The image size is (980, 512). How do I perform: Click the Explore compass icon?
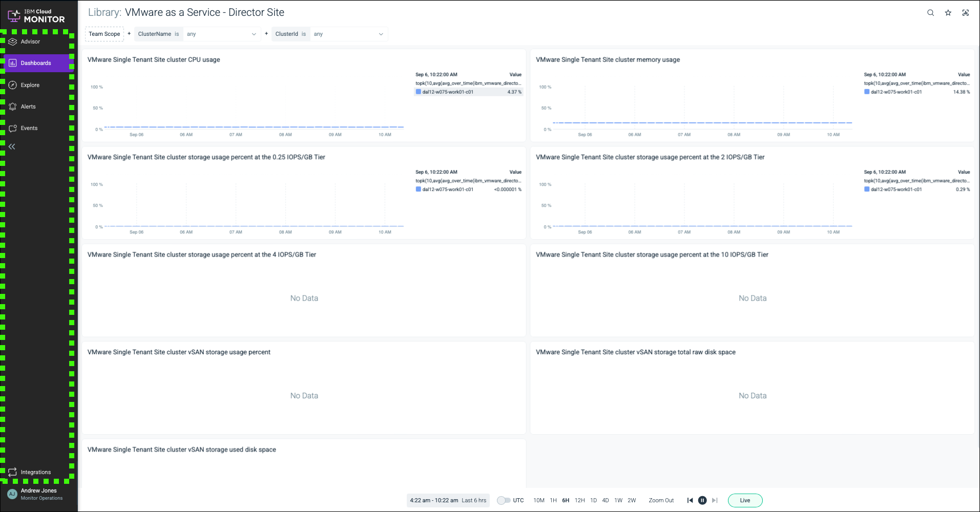point(13,85)
